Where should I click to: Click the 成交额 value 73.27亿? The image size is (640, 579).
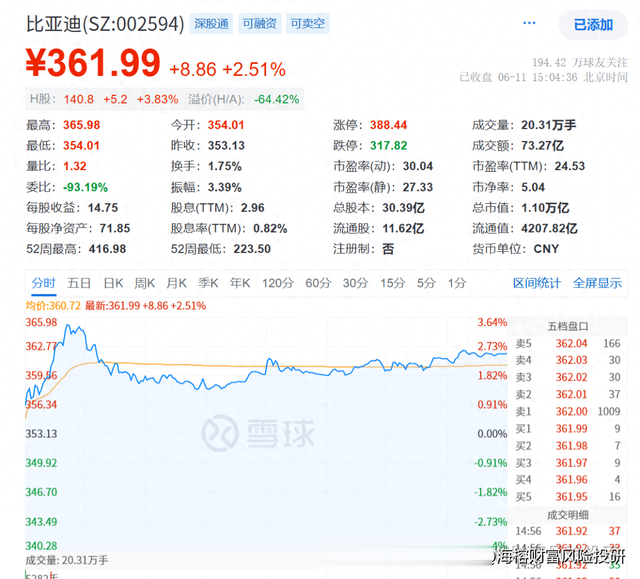[x=542, y=145]
